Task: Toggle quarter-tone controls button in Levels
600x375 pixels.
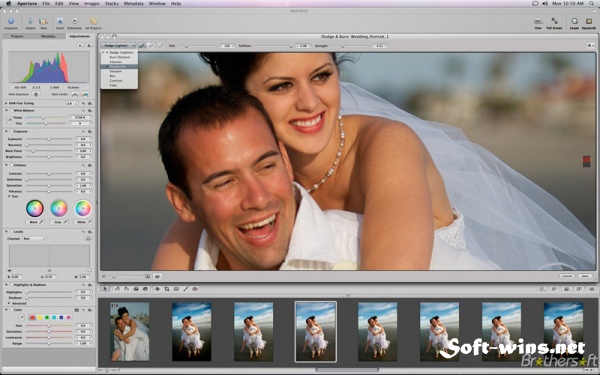Action: pos(88,238)
